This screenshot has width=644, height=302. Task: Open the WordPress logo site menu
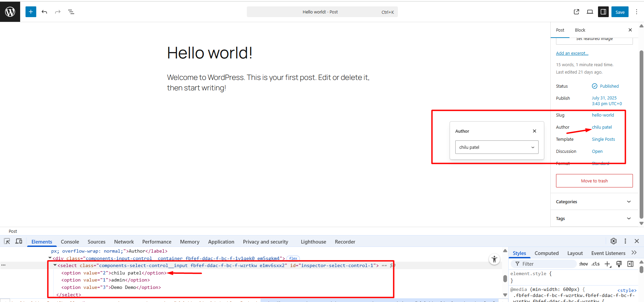click(10, 12)
